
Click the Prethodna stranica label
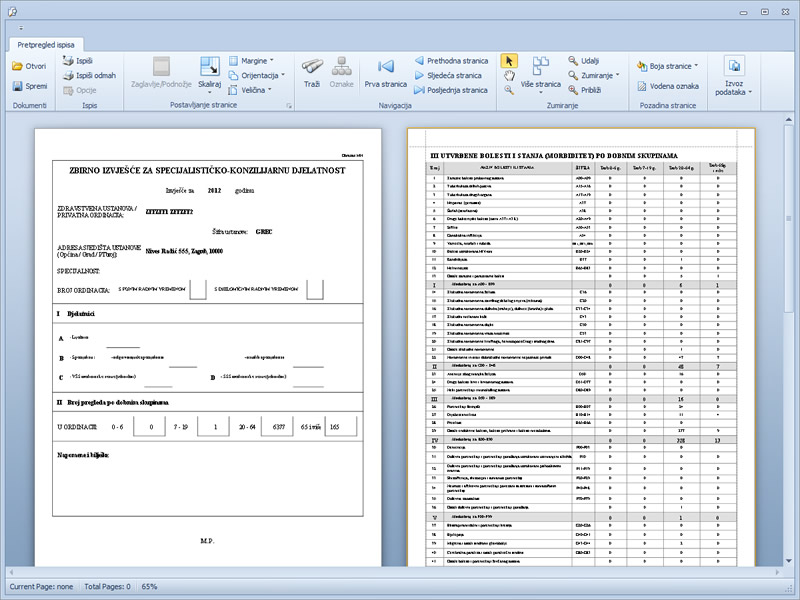pos(458,61)
